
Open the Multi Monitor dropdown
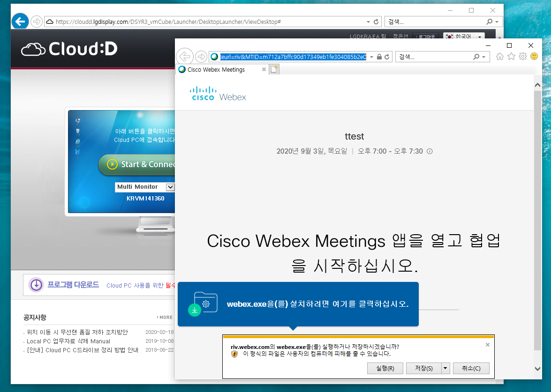[170, 187]
